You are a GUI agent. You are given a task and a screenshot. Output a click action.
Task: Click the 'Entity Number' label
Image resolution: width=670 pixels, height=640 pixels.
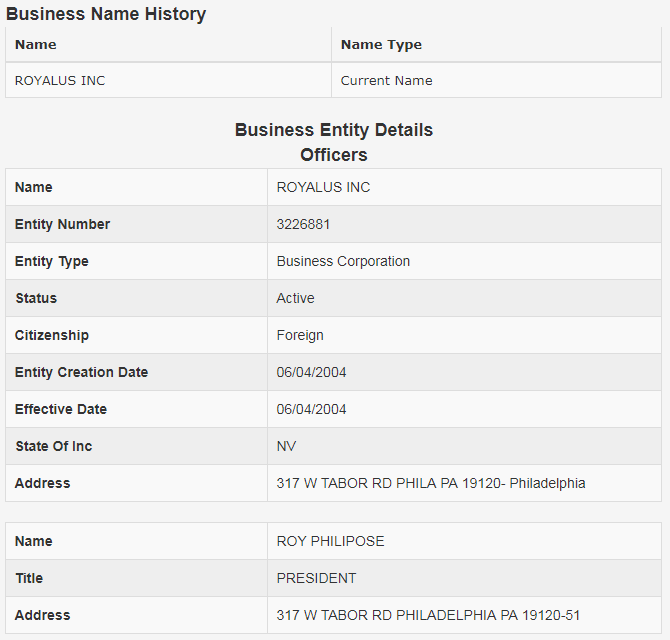point(62,224)
